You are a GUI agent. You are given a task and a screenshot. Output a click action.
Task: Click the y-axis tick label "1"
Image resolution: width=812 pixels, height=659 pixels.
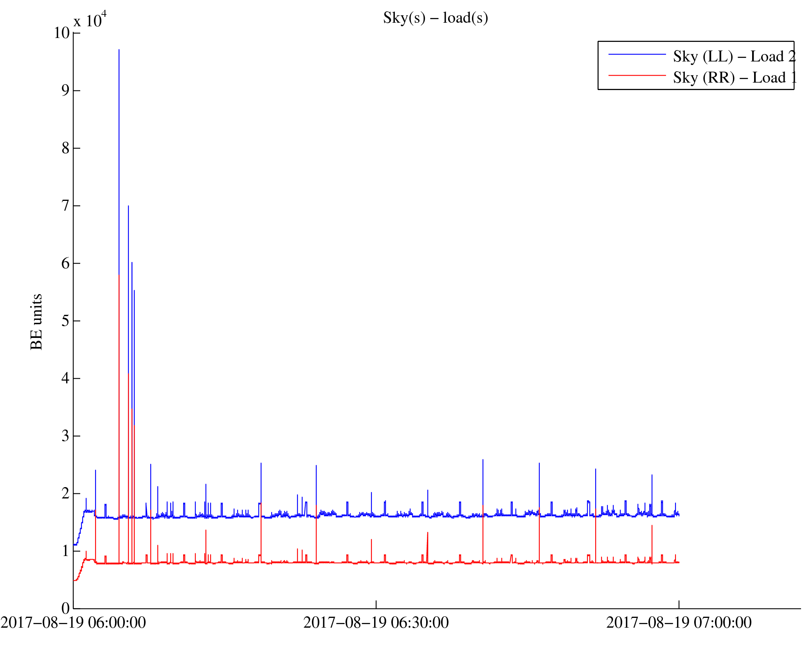click(65, 551)
